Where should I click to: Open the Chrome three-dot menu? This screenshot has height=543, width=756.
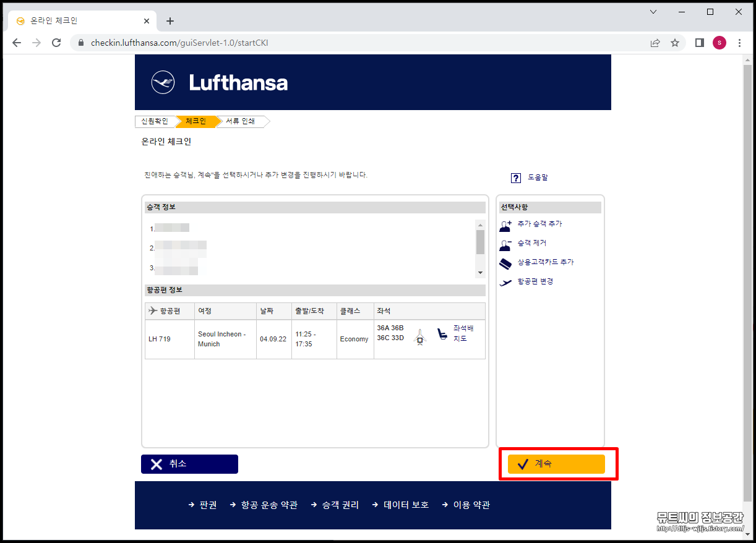pyautogui.click(x=740, y=43)
